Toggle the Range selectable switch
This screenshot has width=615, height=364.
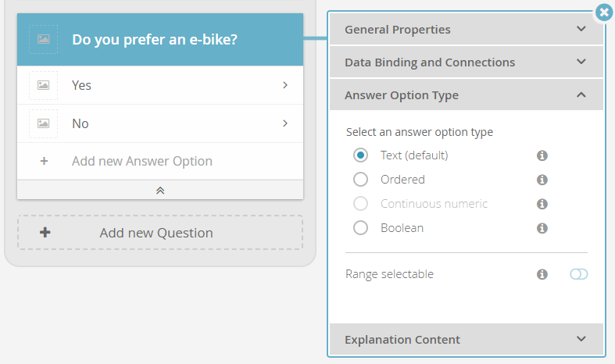[x=578, y=274]
